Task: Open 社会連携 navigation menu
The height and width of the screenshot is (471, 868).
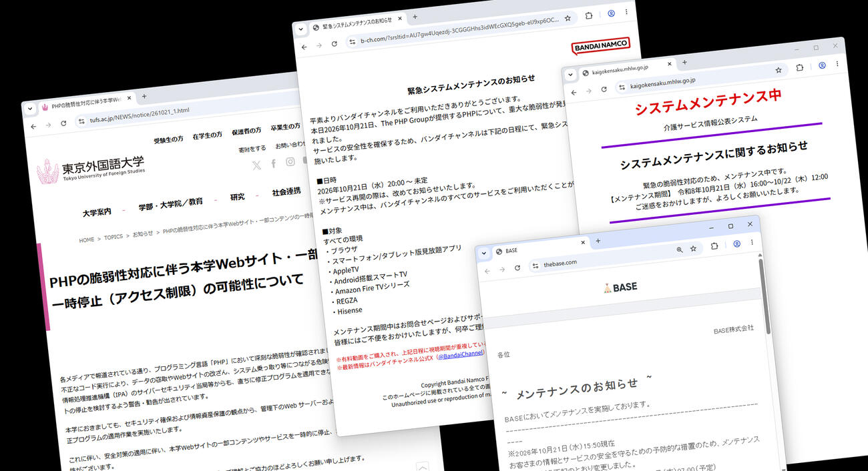Action: point(286,192)
